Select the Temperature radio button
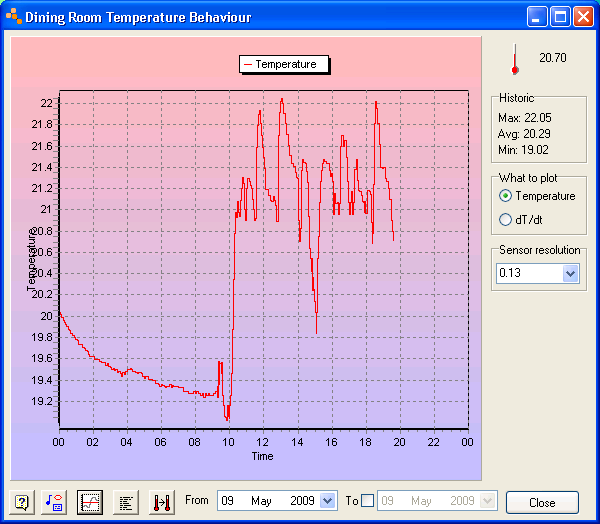Image resolution: width=600 pixels, height=524 pixels. coord(505,196)
